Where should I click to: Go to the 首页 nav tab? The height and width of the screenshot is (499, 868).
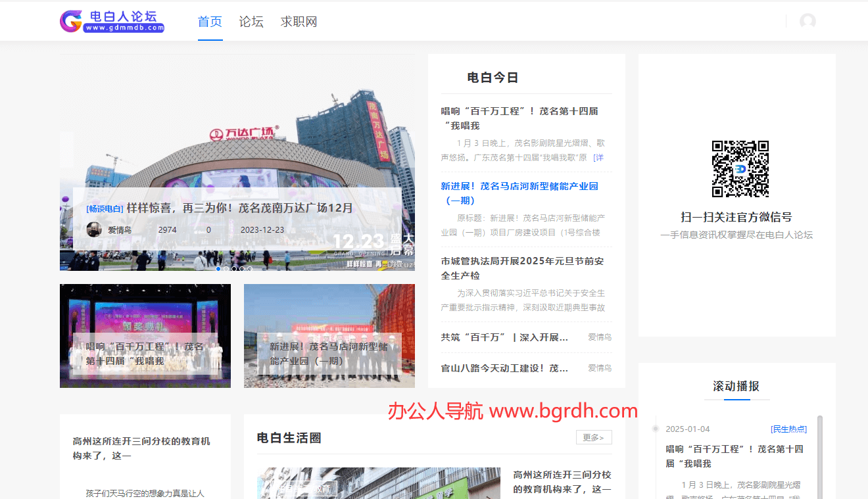(210, 22)
